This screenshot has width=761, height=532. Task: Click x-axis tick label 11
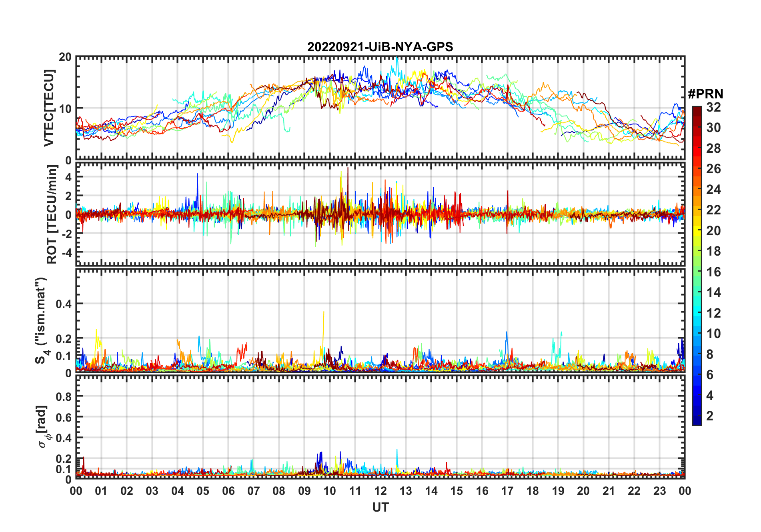click(x=355, y=491)
